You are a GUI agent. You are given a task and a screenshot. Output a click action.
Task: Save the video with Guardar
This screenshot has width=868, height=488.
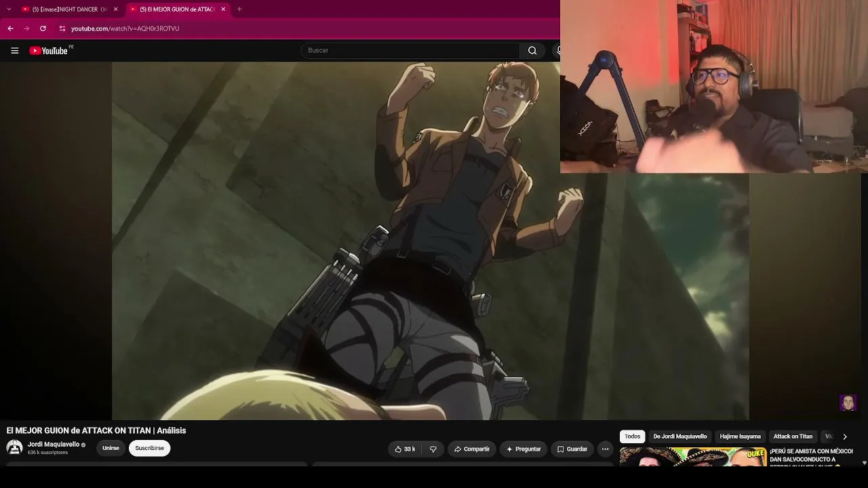click(572, 449)
